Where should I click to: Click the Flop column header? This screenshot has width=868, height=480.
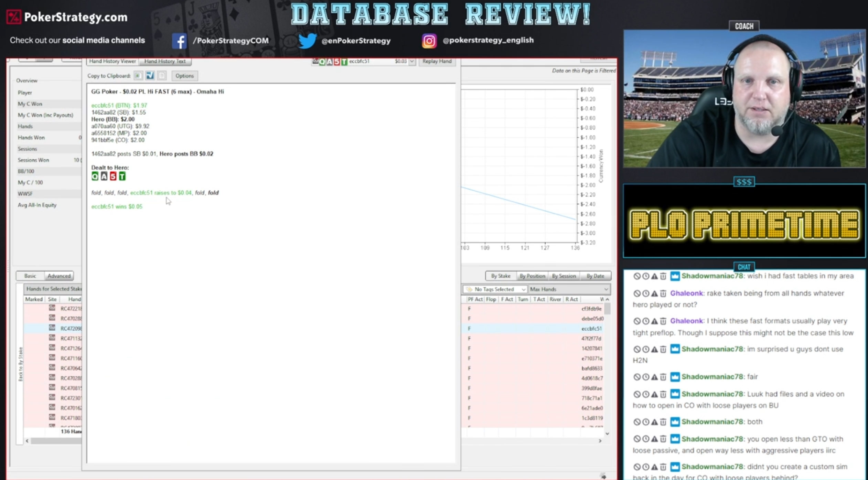tap(491, 299)
